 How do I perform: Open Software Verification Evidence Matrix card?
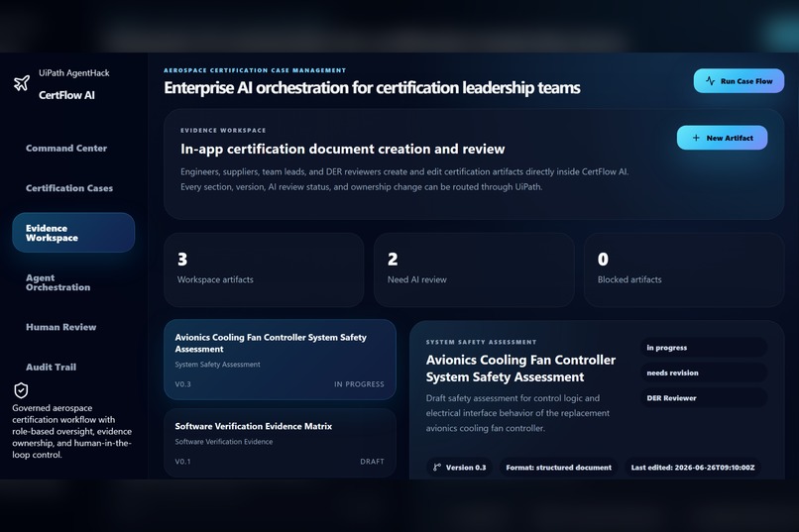tap(280, 443)
